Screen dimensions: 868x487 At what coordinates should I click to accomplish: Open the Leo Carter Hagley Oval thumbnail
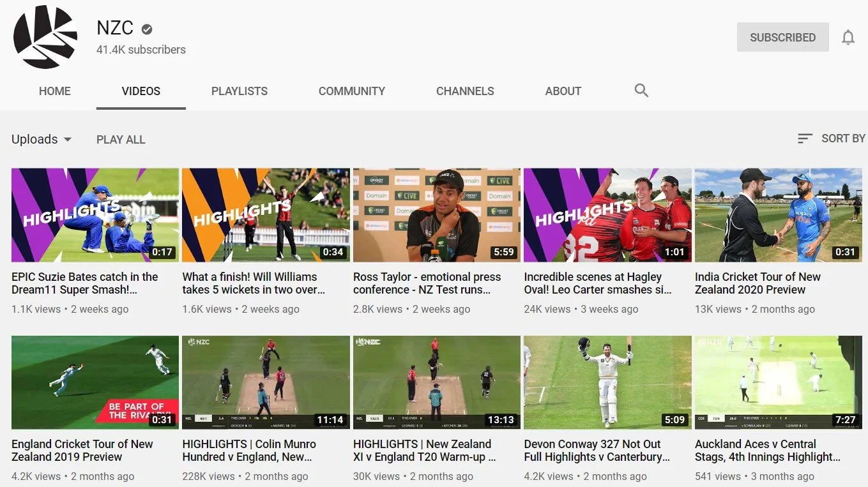[x=607, y=215]
